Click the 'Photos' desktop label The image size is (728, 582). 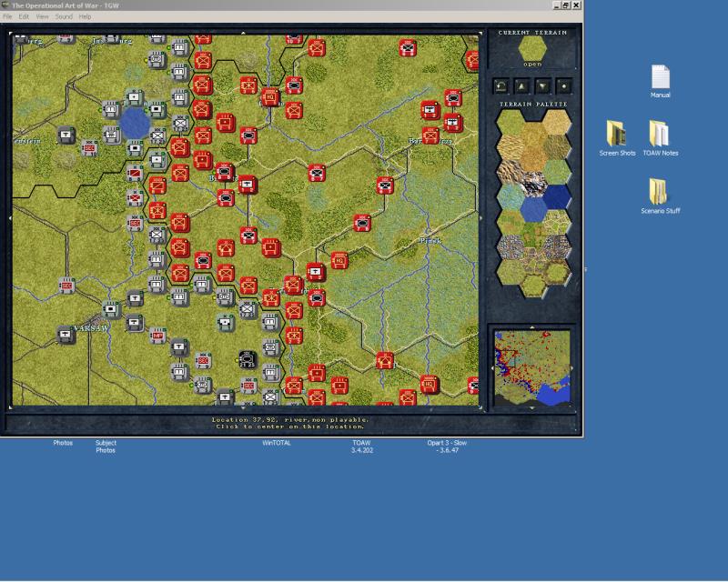point(63,443)
